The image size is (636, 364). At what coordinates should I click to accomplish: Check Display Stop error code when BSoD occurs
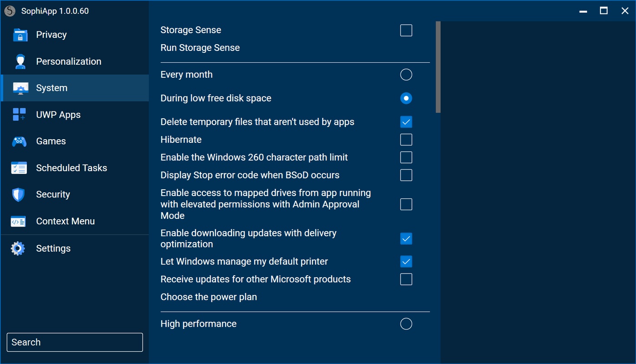406,175
